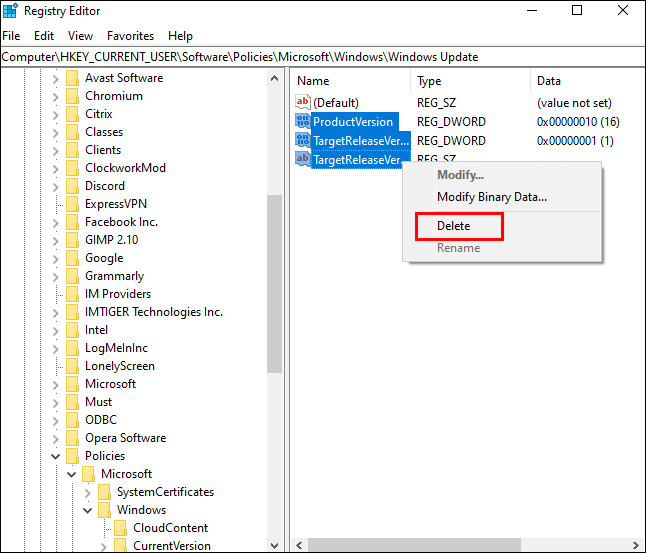
Task: Click the tree pane vertical scrollbar thumb
Action: tap(275, 284)
